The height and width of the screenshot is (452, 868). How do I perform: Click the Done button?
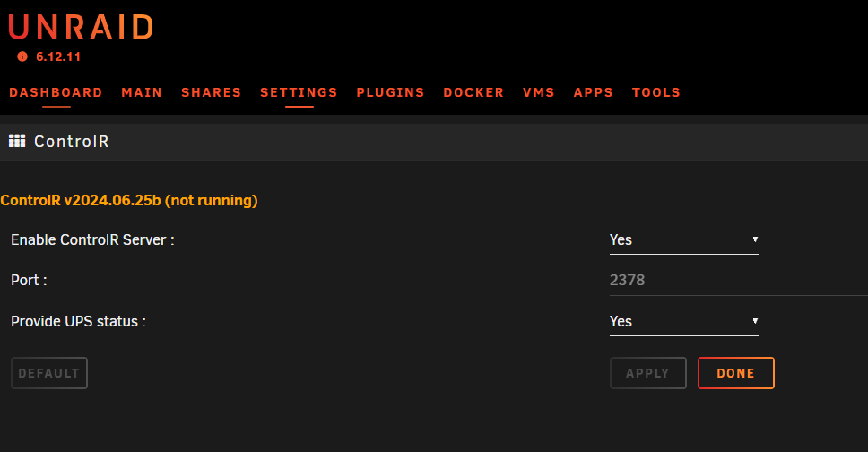click(735, 373)
